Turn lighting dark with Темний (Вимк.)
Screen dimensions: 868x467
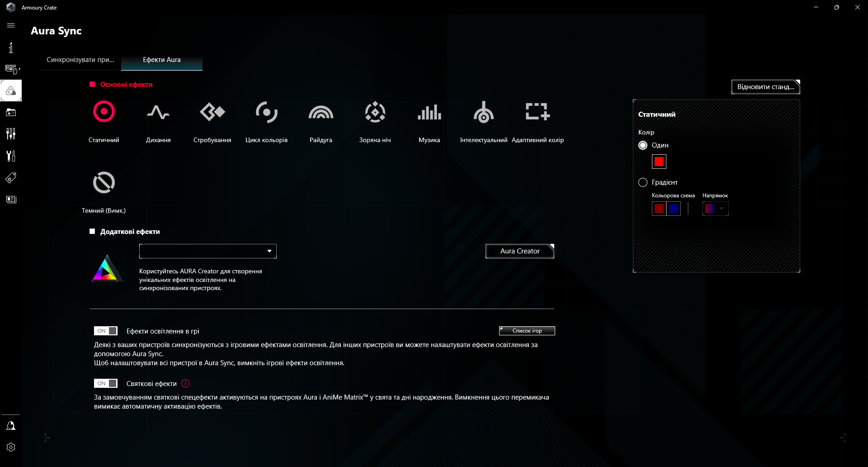(x=104, y=190)
